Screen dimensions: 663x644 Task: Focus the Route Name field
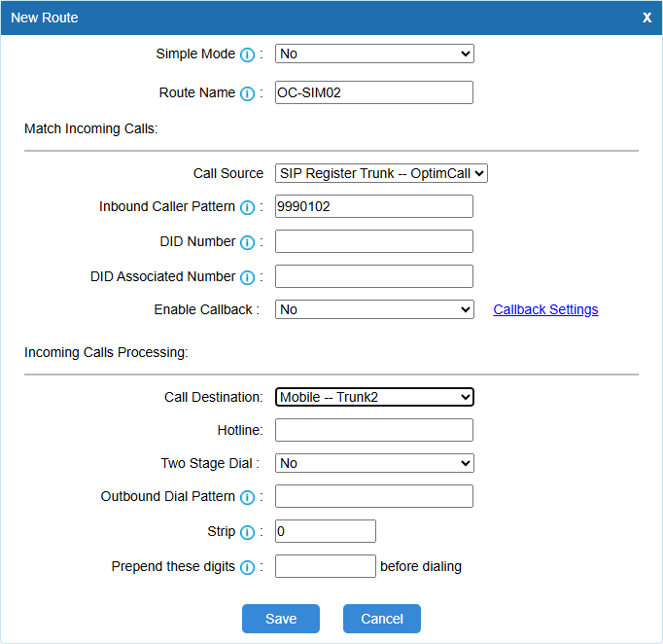click(x=373, y=92)
